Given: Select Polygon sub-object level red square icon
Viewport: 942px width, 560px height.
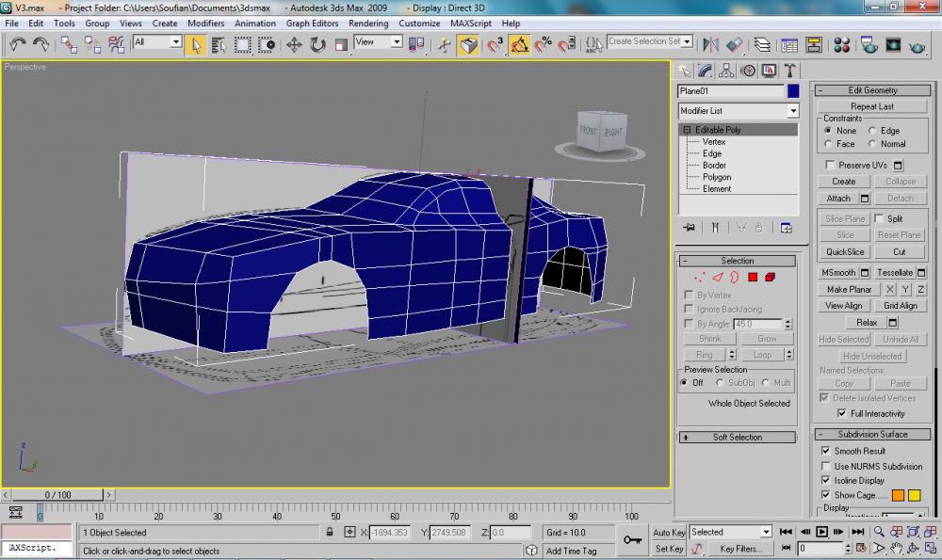Looking at the screenshot, I should pos(753,278).
